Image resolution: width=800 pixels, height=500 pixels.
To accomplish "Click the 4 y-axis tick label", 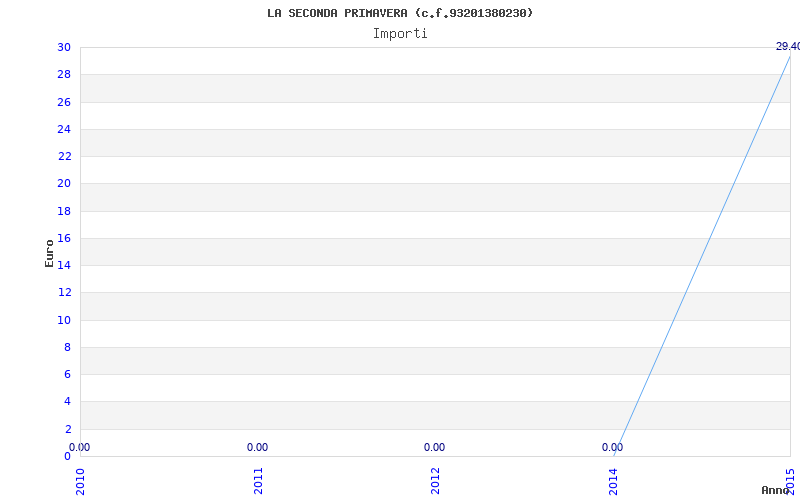I will click(x=67, y=402).
